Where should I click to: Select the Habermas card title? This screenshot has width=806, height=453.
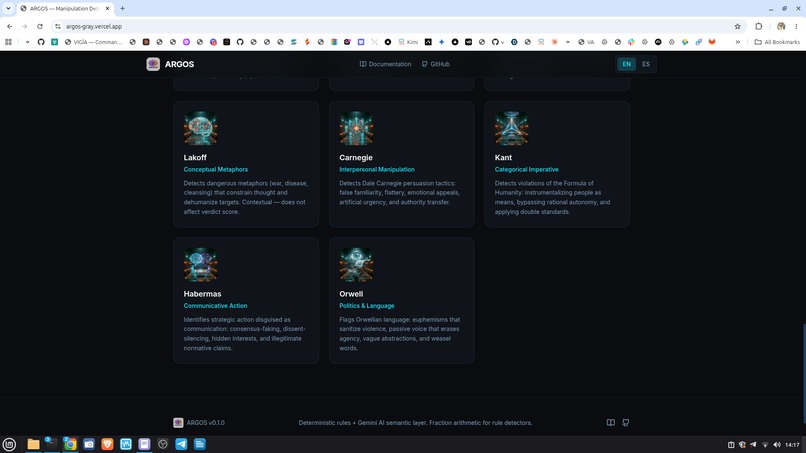tap(203, 294)
